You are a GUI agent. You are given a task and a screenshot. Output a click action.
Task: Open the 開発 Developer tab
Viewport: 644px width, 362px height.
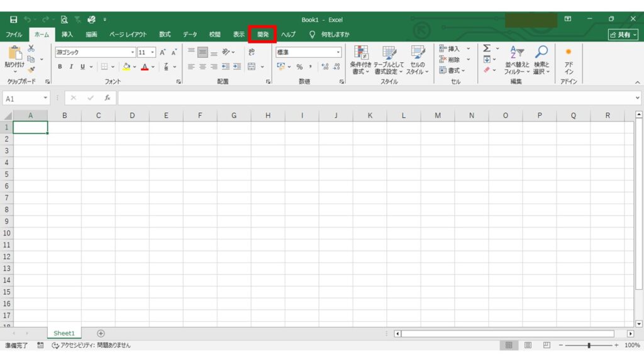click(x=263, y=35)
